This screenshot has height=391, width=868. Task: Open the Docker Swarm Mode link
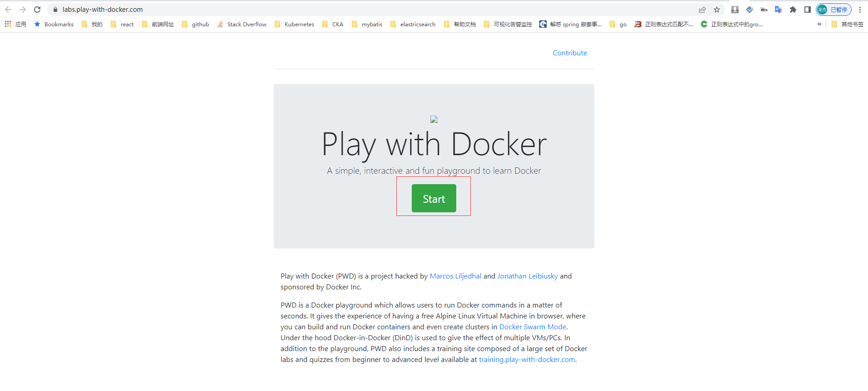coord(533,327)
